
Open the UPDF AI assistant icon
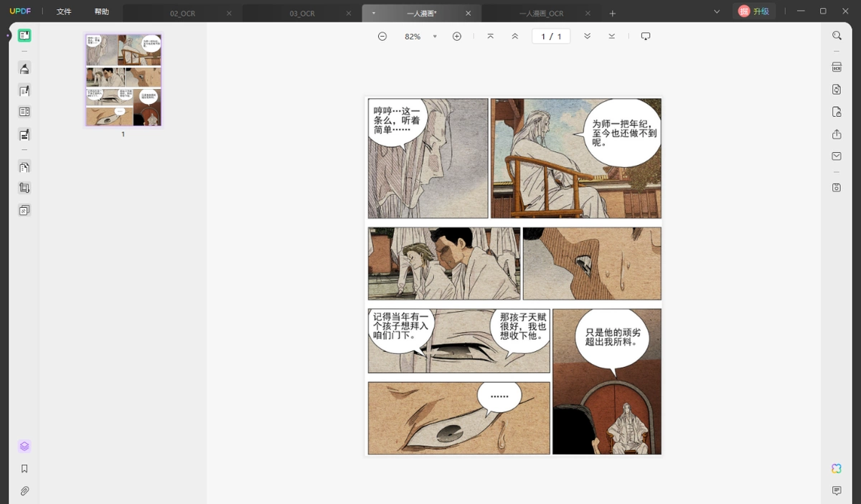pyautogui.click(x=837, y=468)
